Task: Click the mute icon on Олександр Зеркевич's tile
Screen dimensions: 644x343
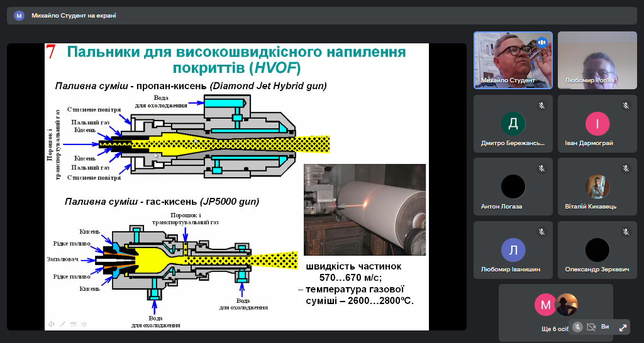Action: pos(626,232)
